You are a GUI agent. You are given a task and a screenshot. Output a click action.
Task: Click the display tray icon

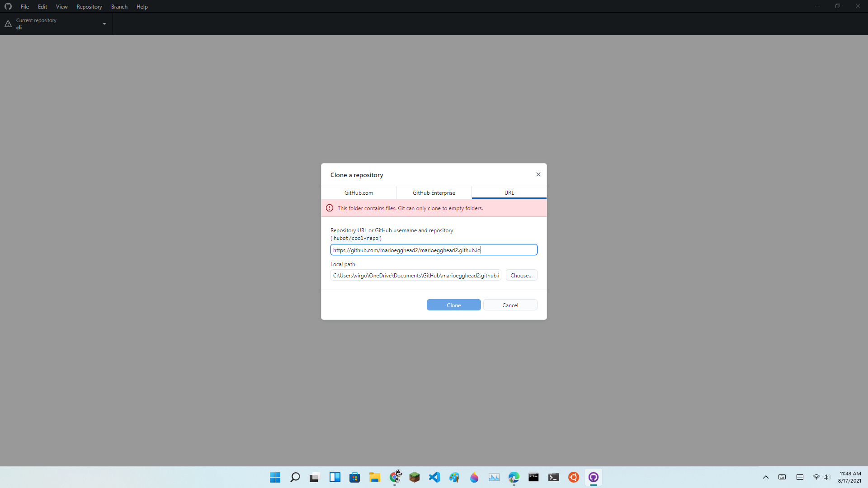[x=800, y=477]
